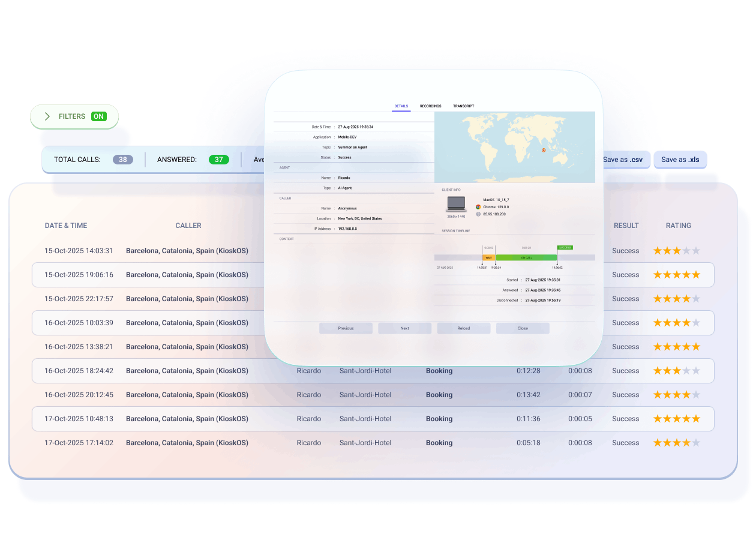
Task: Click the green On Call timeline segment
Action: pyautogui.click(x=526, y=257)
